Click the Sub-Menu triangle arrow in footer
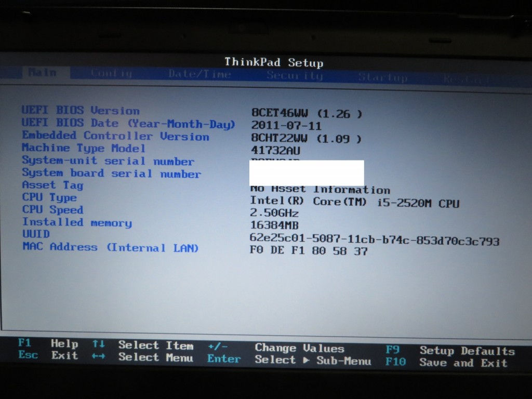 pyautogui.click(x=306, y=360)
